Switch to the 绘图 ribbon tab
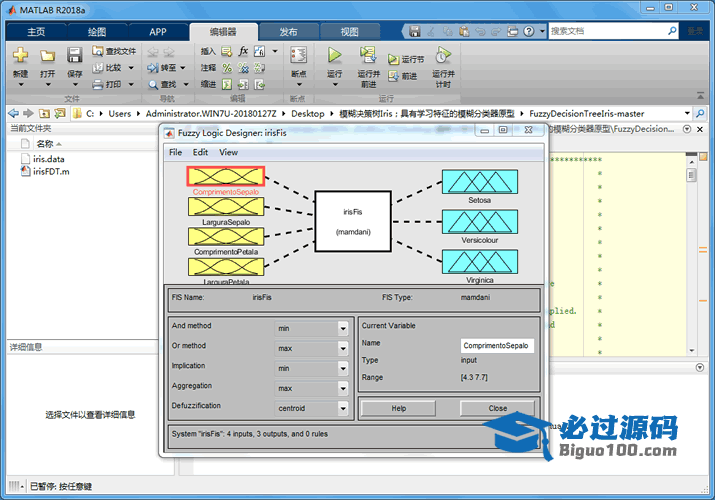Viewport: 715px width, 500px height. tap(97, 32)
